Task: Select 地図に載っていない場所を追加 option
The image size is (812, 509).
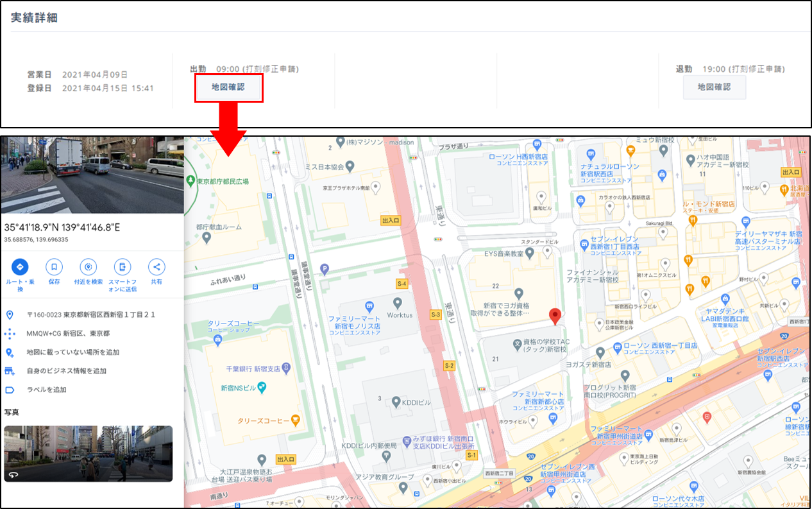Action: pos(72,352)
